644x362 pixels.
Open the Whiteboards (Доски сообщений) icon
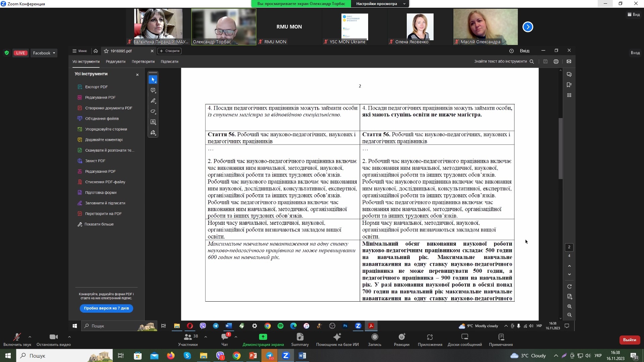tap(464, 337)
